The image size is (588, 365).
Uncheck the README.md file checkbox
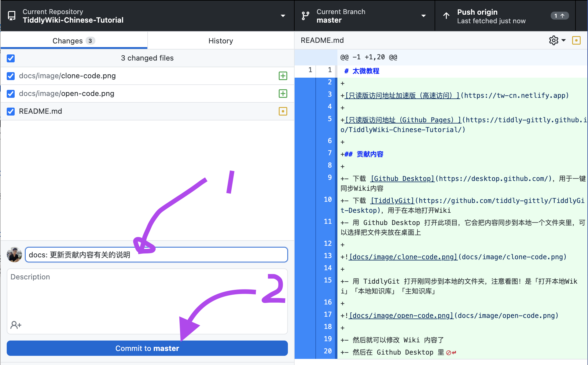point(11,111)
